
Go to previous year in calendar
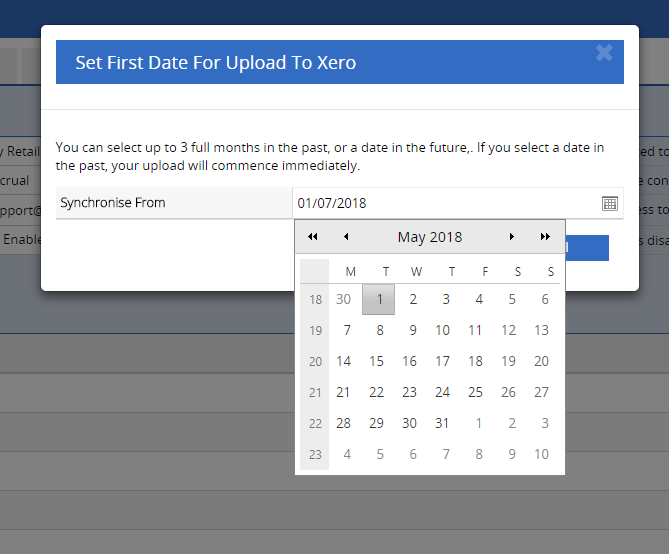pyautogui.click(x=313, y=237)
